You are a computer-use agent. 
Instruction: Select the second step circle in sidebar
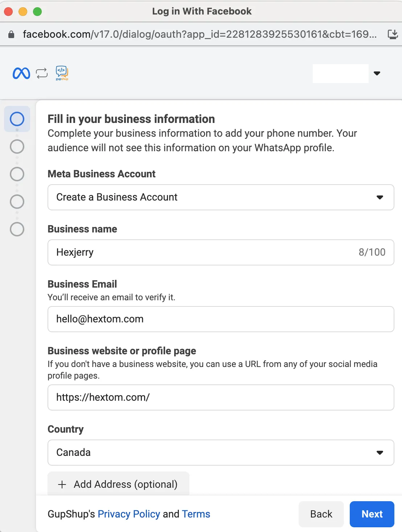17,147
